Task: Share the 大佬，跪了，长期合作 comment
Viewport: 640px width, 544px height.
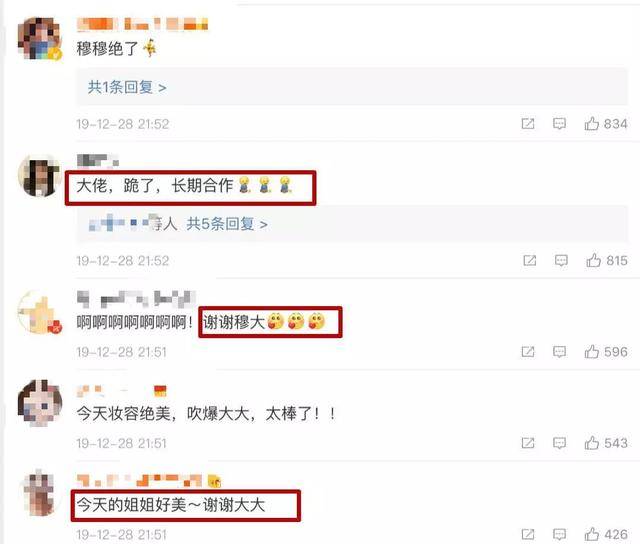Action: (x=530, y=260)
